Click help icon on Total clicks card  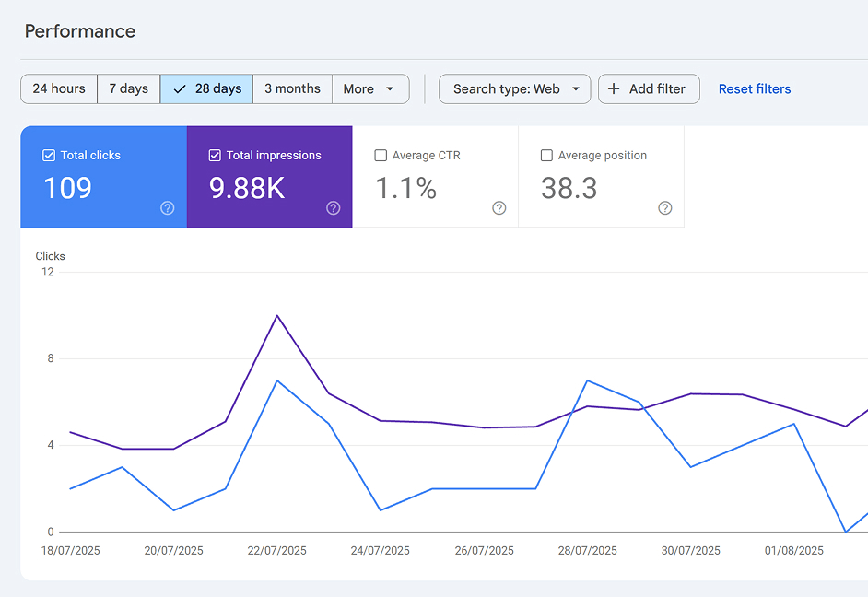tap(168, 208)
